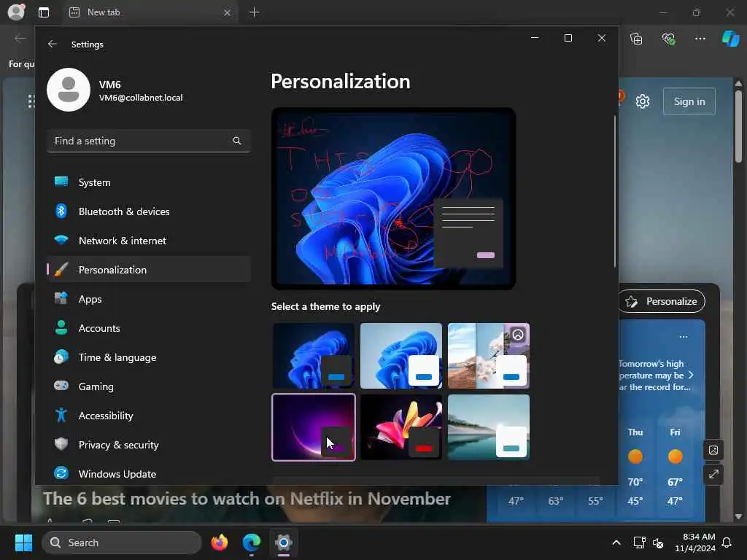Click Edge page scrollbar thumb
The image size is (747, 560).
(738, 127)
